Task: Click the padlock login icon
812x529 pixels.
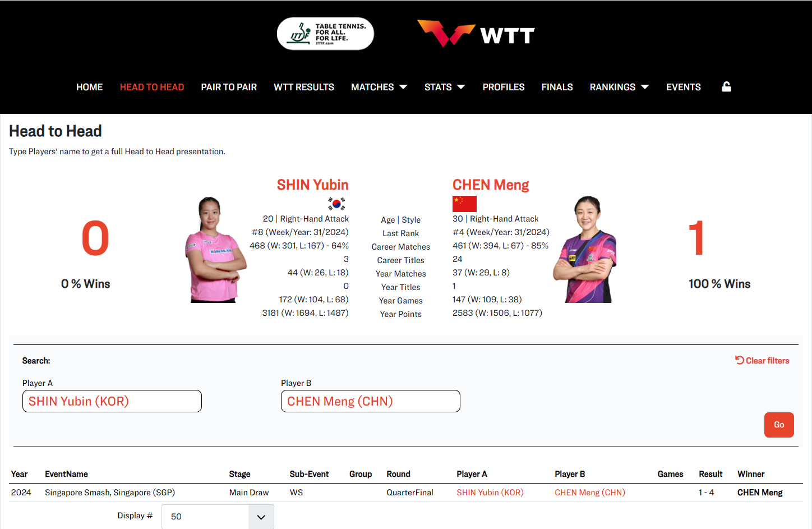Action: 726,86
